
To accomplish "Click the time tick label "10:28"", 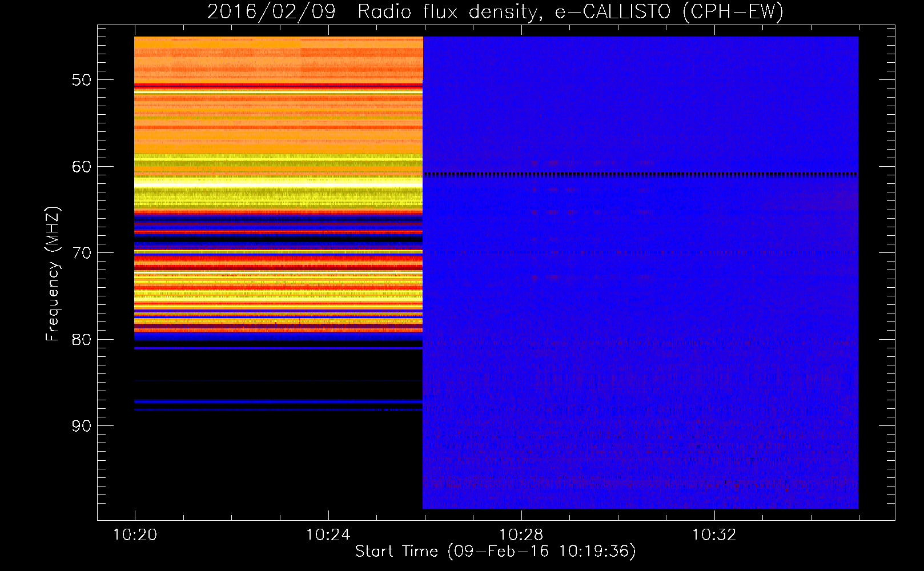I will pyautogui.click(x=521, y=535).
